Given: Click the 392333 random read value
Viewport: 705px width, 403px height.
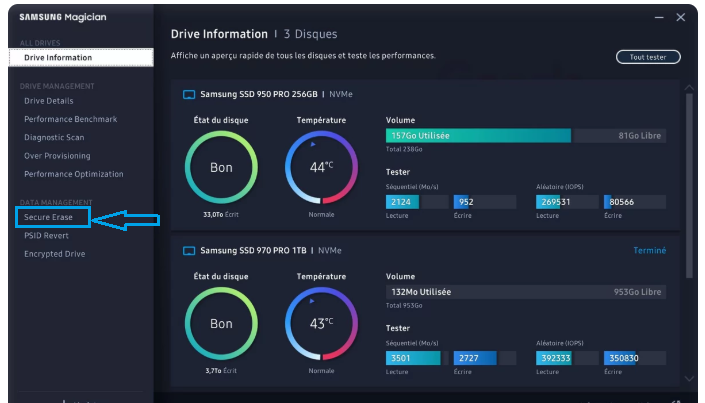Looking at the screenshot, I should click(556, 358).
